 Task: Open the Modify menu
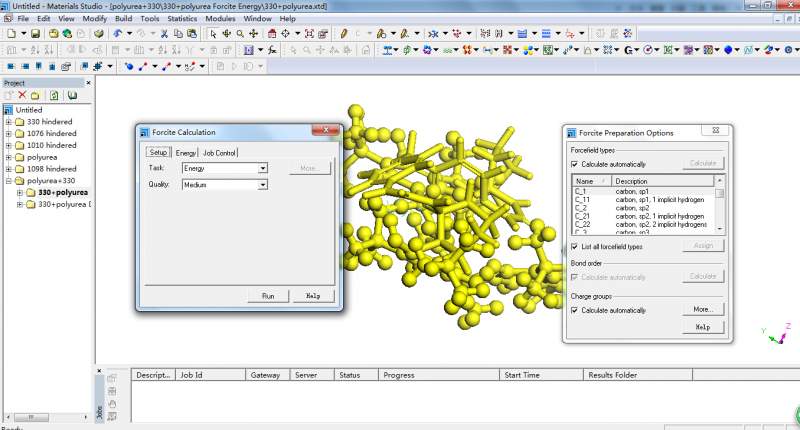pos(95,18)
